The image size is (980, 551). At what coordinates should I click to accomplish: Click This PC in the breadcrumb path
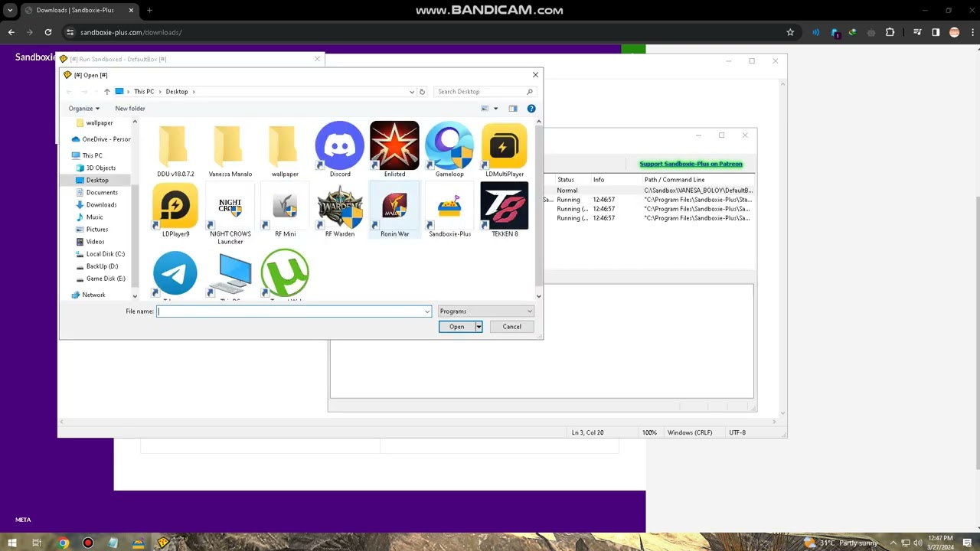(144, 92)
